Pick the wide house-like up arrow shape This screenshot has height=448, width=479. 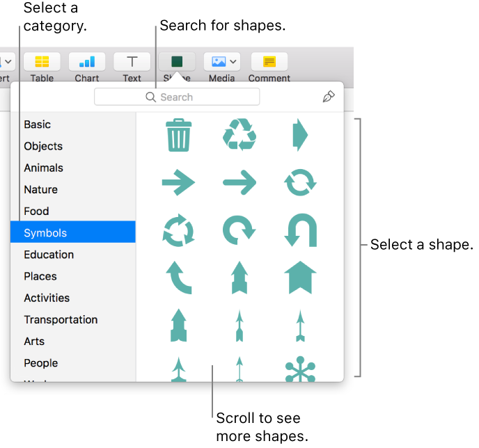point(300,278)
